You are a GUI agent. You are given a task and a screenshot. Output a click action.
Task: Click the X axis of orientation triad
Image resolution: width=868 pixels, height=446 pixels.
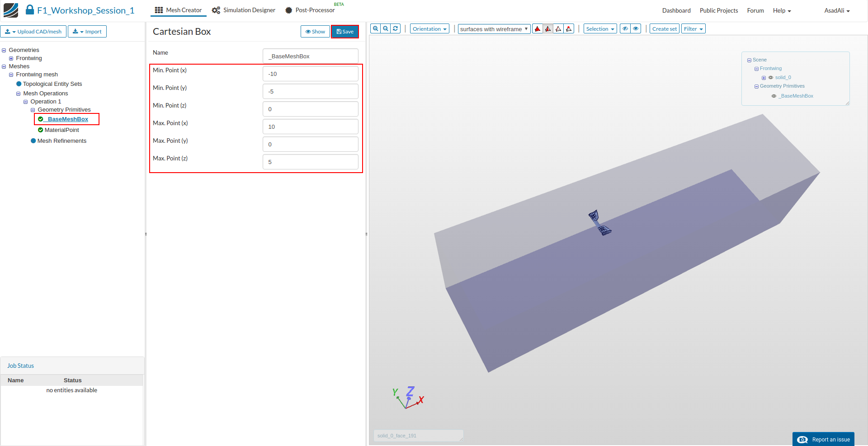click(420, 400)
